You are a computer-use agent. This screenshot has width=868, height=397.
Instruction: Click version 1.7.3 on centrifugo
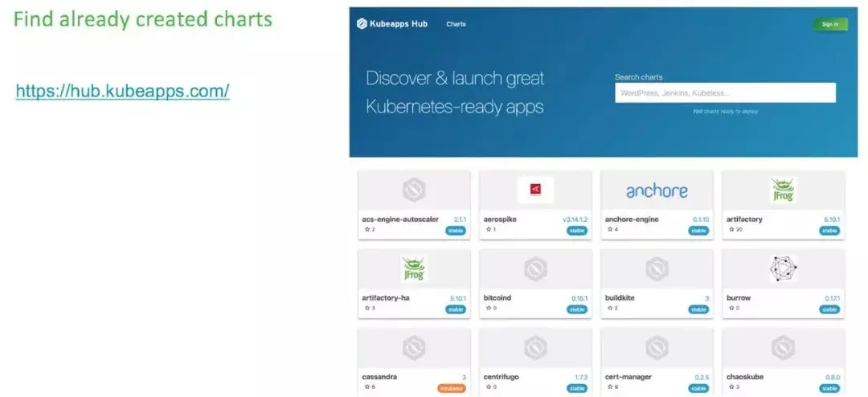pos(581,377)
